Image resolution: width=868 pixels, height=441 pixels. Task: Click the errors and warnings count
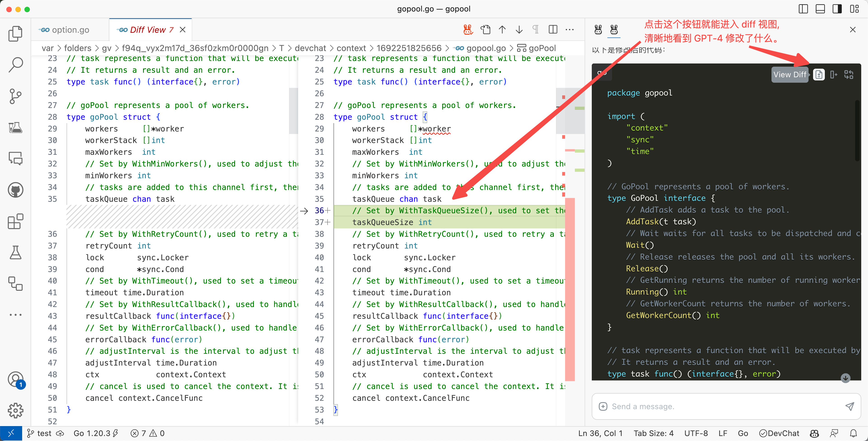click(147, 433)
